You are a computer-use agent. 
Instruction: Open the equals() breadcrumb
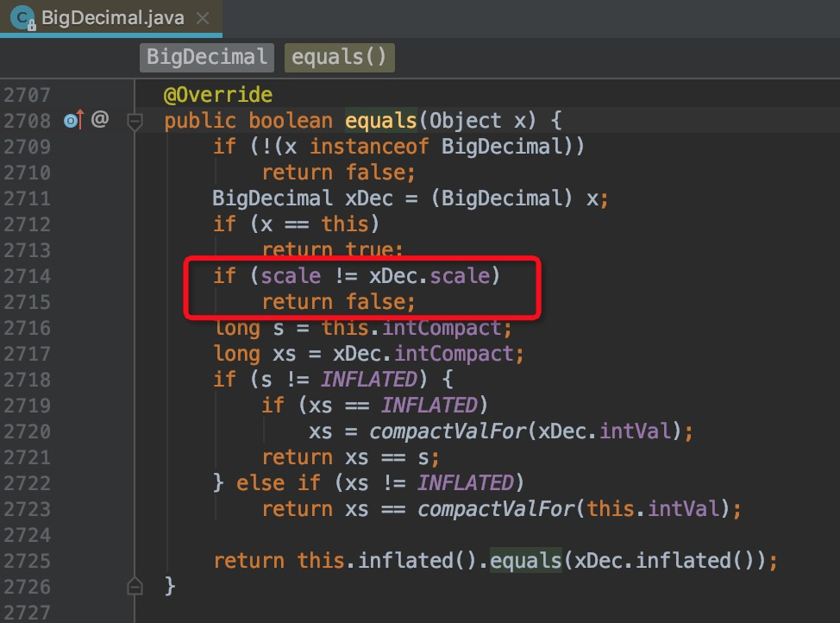coord(339,57)
